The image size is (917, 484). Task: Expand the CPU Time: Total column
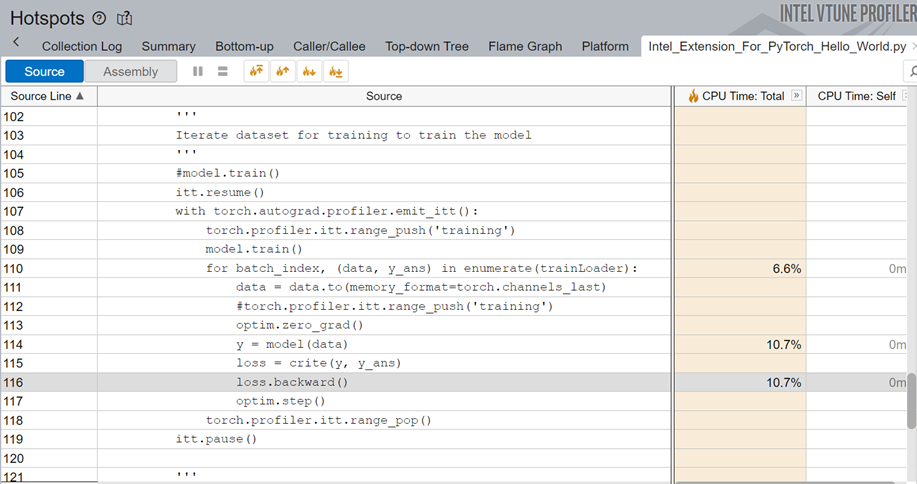797,96
